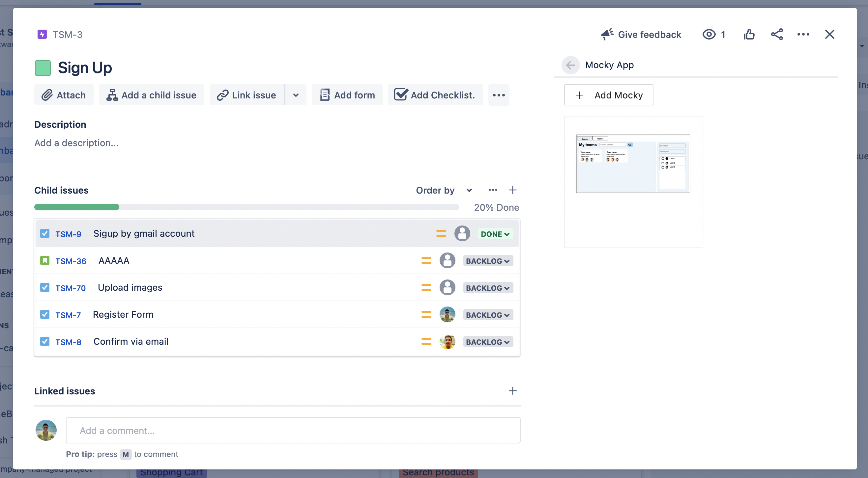The height and width of the screenshot is (478, 868).
Task: Open Child issues three-dot menu
Action: (x=493, y=190)
